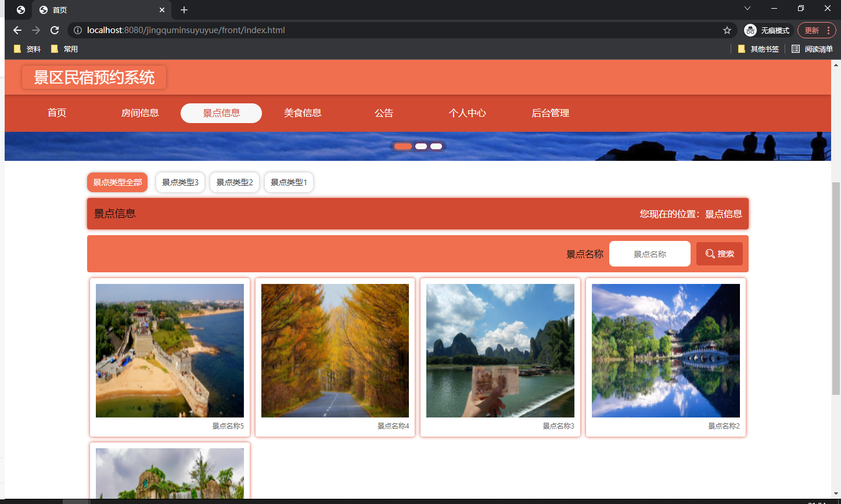Close the 首页 browser tab
The width and height of the screenshot is (841, 504).
(162, 10)
